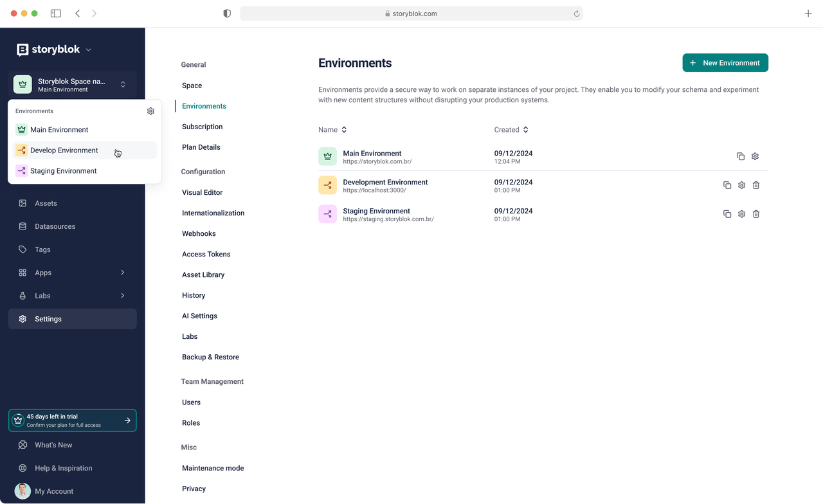Screen dimensions: 823x504
Task: Select Develop Environment in popup
Action: point(85,150)
